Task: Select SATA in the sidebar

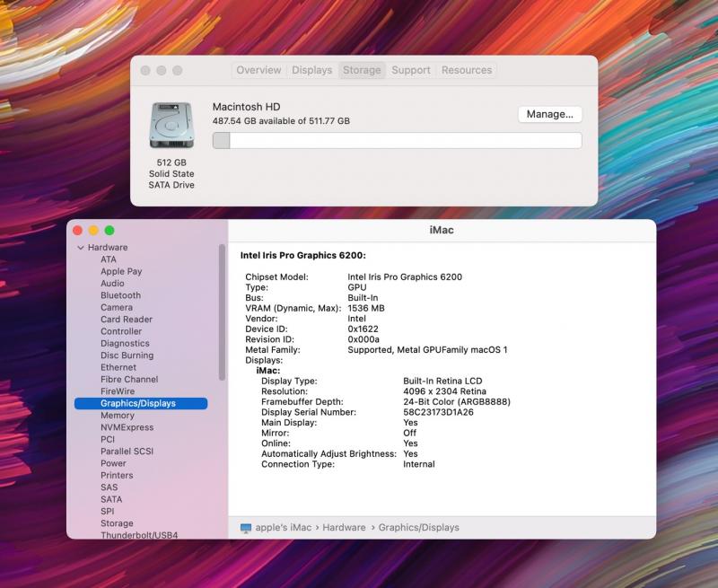Action: [x=111, y=499]
